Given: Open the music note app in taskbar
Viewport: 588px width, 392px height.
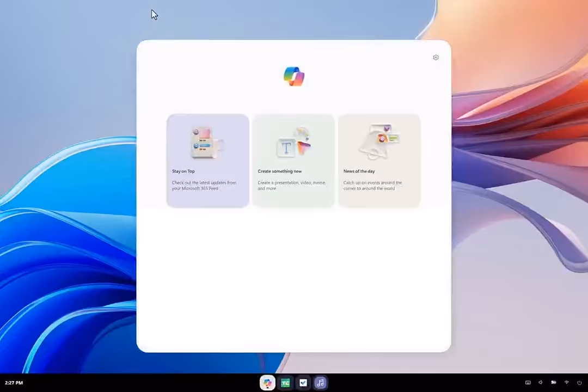Looking at the screenshot, I should tap(320, 383).
